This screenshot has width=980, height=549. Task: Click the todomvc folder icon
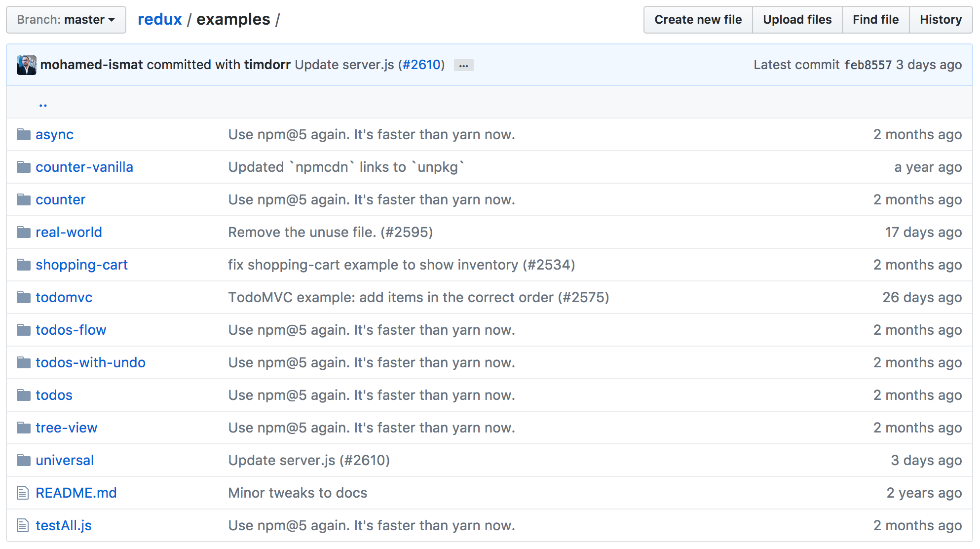pos(23,297)
